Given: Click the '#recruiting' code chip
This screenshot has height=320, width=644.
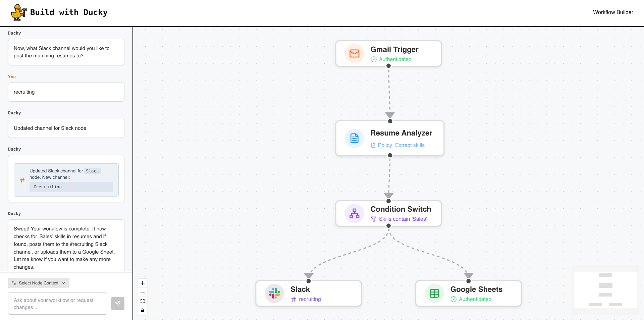Looking at the screenshot, I should pyautogui.click(x=71, y=187).
